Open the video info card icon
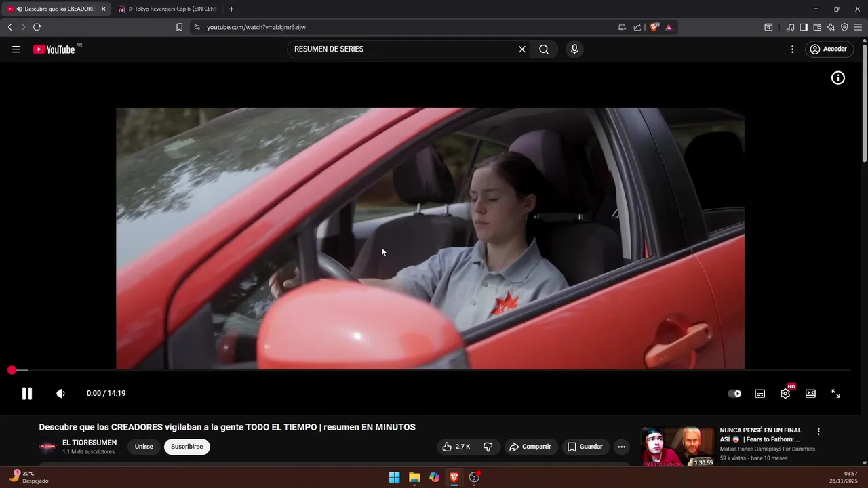The height and width of the screenshot is (488, 868). coord(838,78)
